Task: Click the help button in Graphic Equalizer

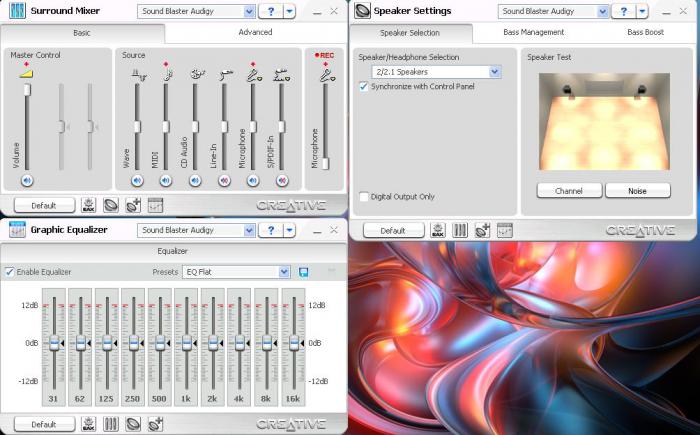Action: click(272, 230)
